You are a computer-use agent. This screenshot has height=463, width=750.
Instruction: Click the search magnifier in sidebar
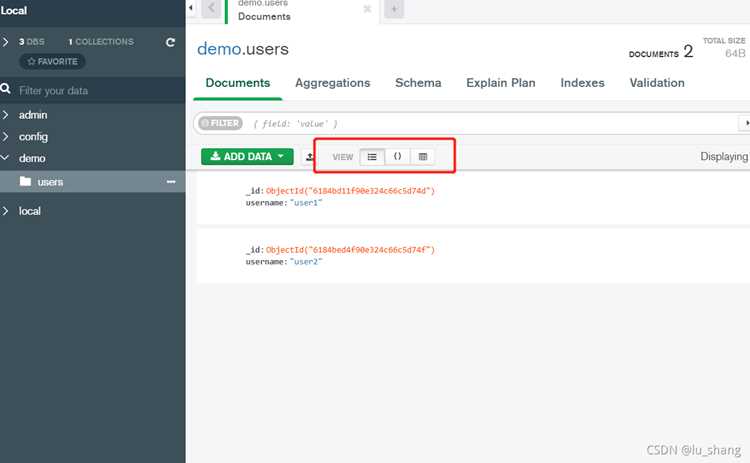click(6, 89)
